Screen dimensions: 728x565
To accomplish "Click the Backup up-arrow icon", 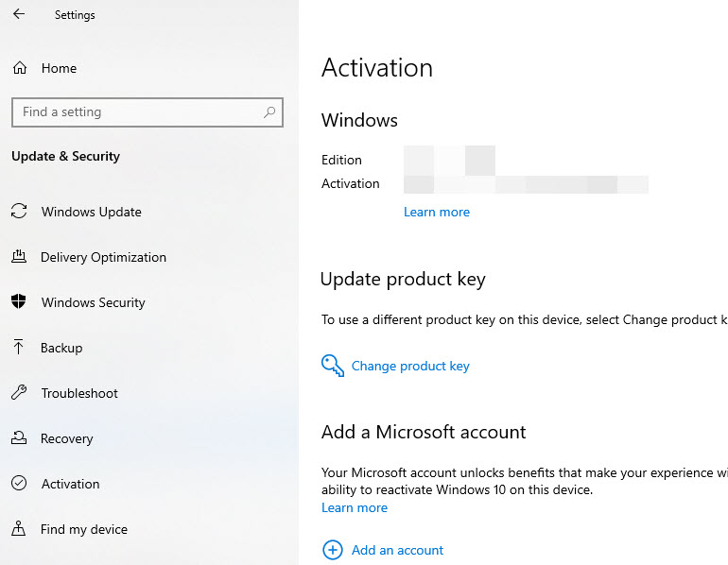I will point(19,347).
